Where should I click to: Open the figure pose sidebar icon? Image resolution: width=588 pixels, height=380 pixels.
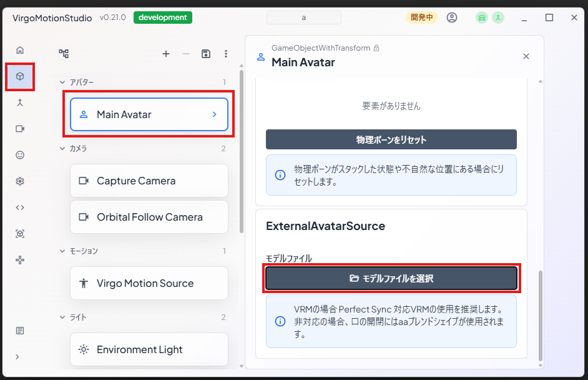coord(20,102)
